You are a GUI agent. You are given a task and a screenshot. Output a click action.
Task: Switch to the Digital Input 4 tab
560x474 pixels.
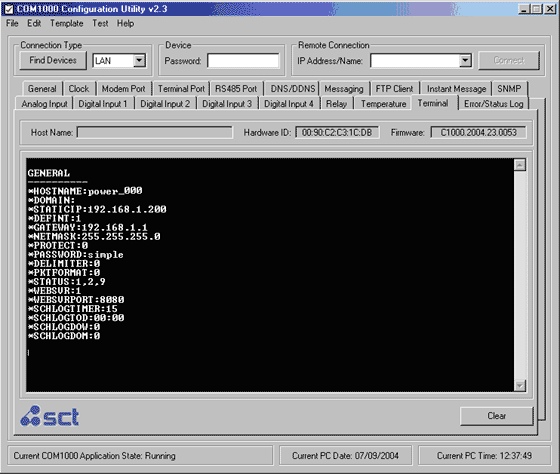pos(289,104)
